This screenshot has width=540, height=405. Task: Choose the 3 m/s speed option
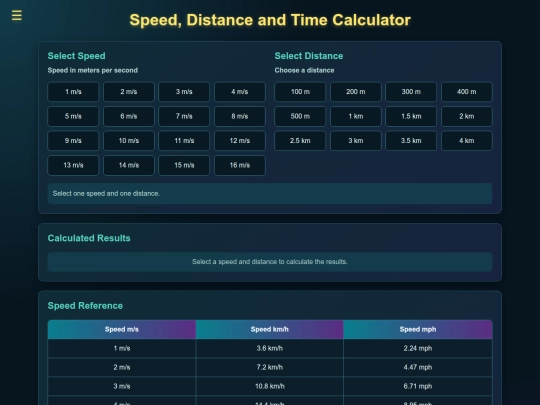pos(184,92)
